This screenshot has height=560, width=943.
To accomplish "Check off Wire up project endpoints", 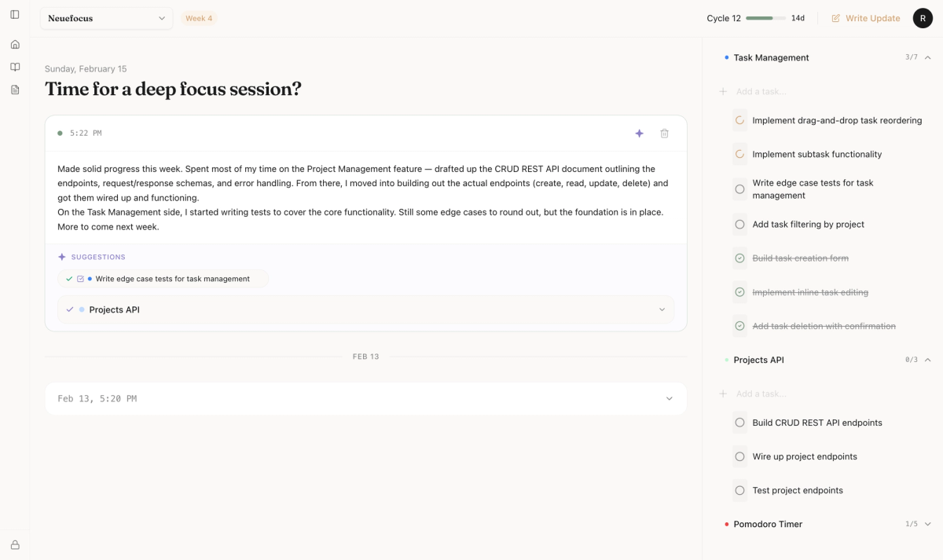I will click(x=739, y=456).
